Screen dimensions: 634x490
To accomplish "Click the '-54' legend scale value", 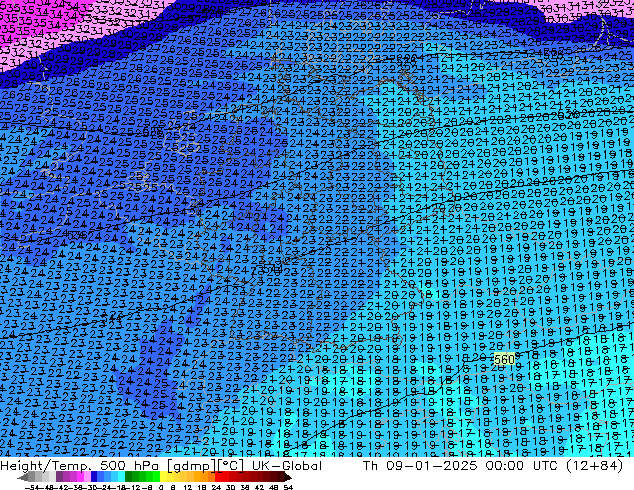I will [32, 487].
